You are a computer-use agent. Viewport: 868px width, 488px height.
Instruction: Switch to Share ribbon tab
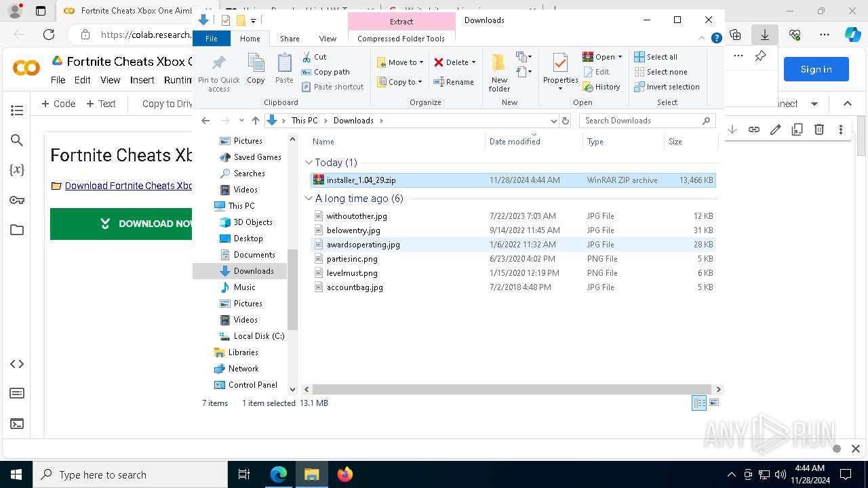pos(290,39)
